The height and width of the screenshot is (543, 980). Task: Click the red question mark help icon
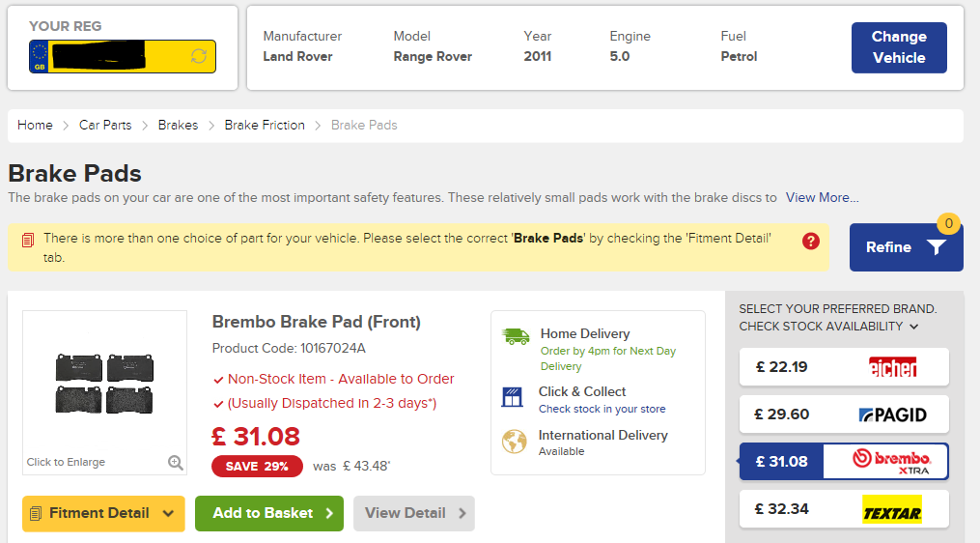pyautogui.click(x=811, y=241)
